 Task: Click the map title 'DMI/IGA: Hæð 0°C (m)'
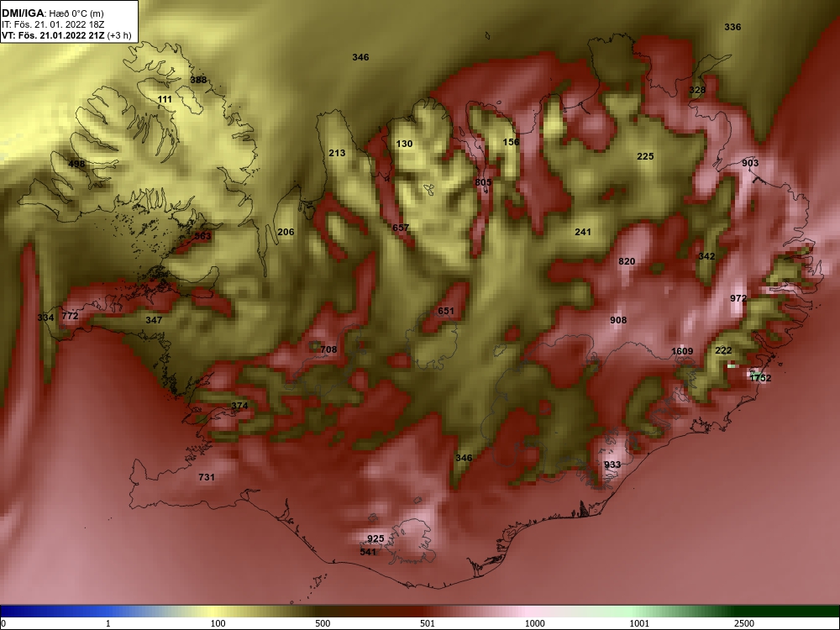(52, 13)
